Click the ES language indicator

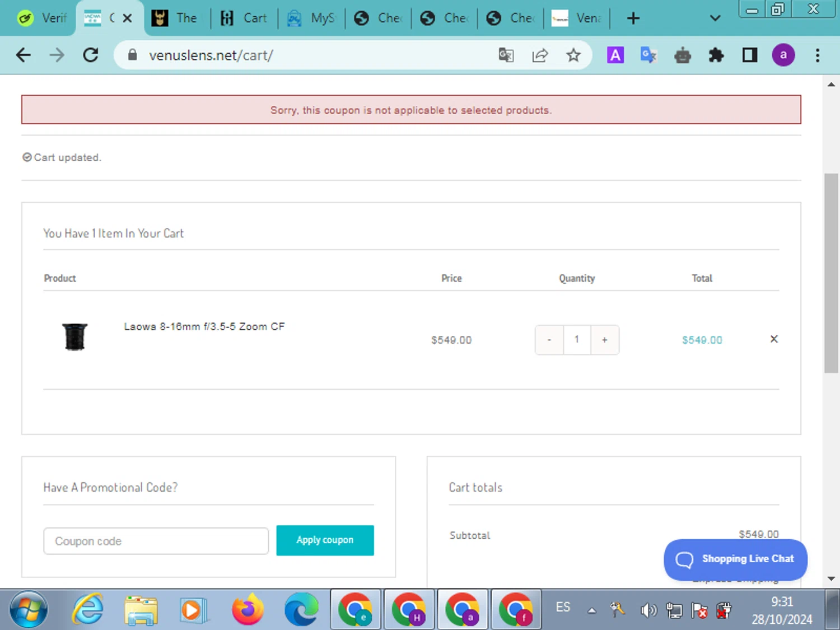coord(563,607)
